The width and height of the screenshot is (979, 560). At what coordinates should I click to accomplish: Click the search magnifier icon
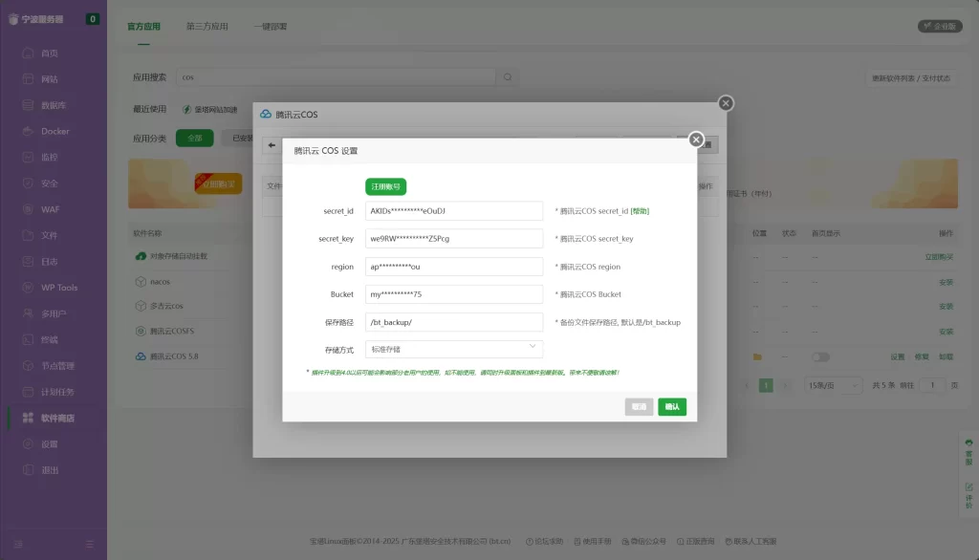[508, 77]
